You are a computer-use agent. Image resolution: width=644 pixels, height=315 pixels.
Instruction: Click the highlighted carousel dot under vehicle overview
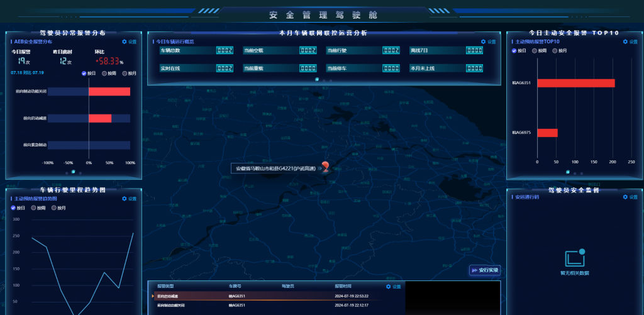tap(317, 79)
